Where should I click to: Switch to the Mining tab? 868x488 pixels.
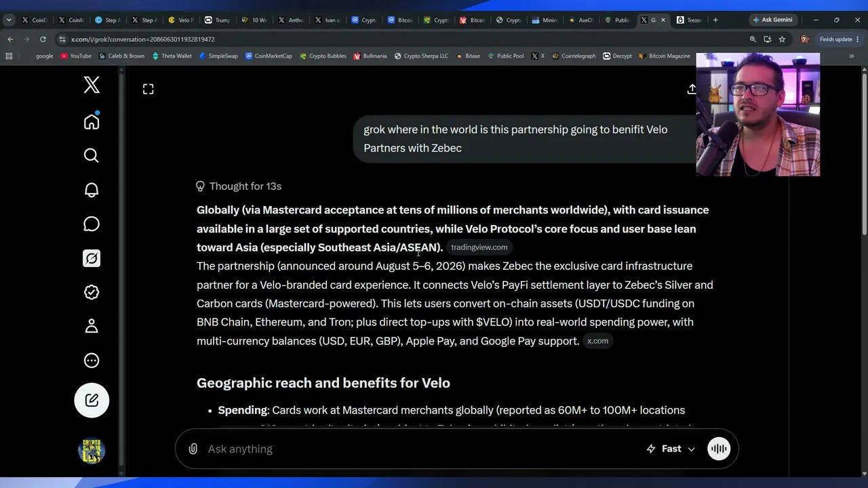[545, 20]
